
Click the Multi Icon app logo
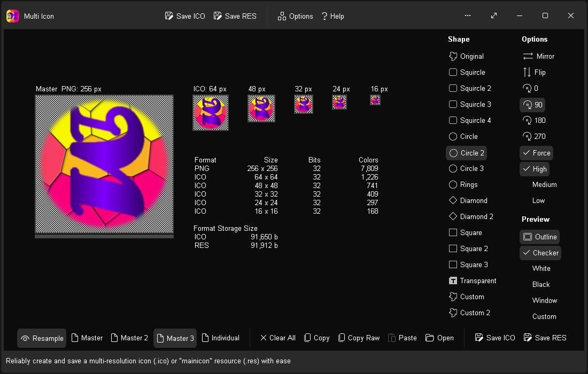tap(13, 16)
